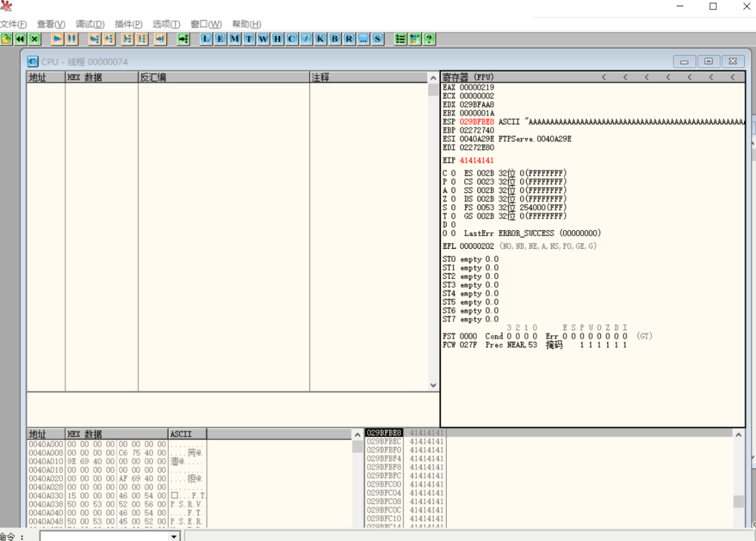Minimize the CPU child window
This screenshot has width=756, height=541.
point(685,61)
